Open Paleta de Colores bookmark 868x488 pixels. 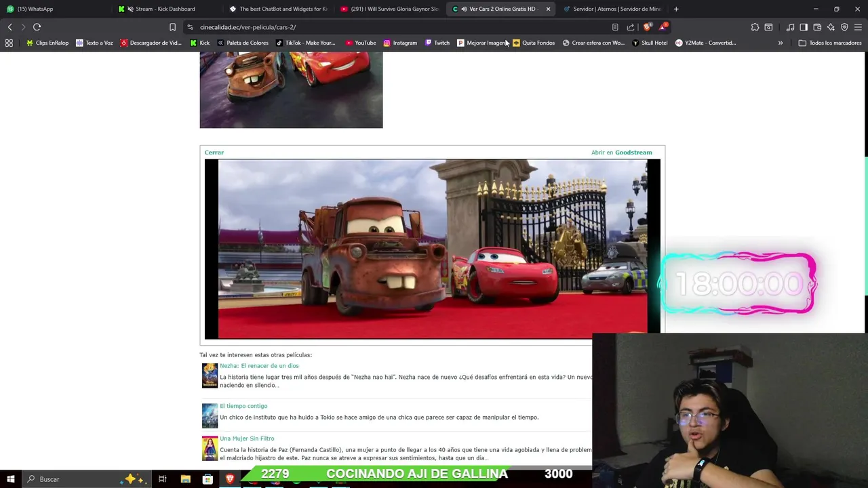click(243, 43)
